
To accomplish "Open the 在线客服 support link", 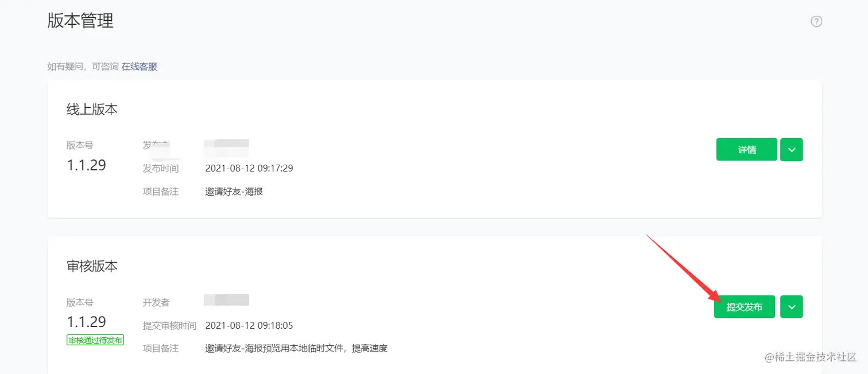I will click(139, 67).
